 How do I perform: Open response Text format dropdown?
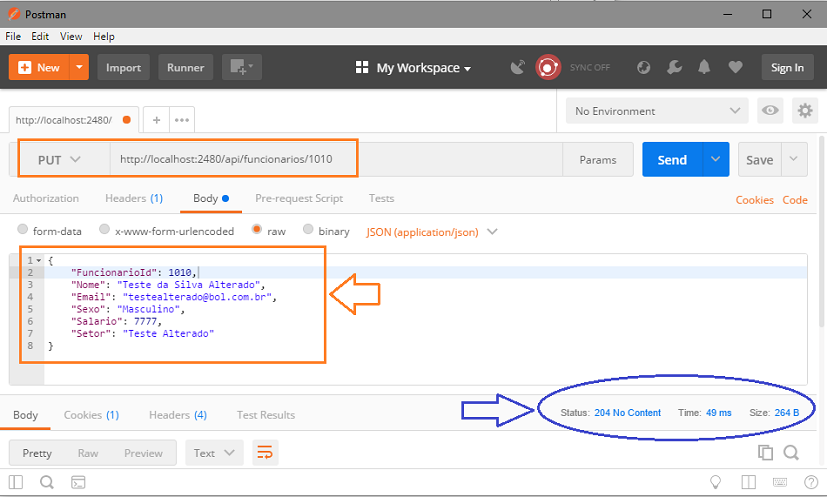pos(214,453)
